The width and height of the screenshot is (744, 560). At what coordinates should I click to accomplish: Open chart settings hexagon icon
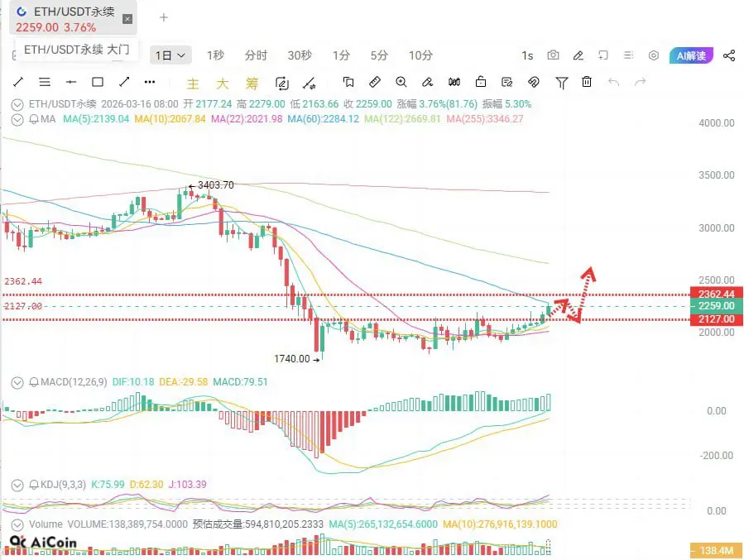pyautogui.click(x=653, y=55)
